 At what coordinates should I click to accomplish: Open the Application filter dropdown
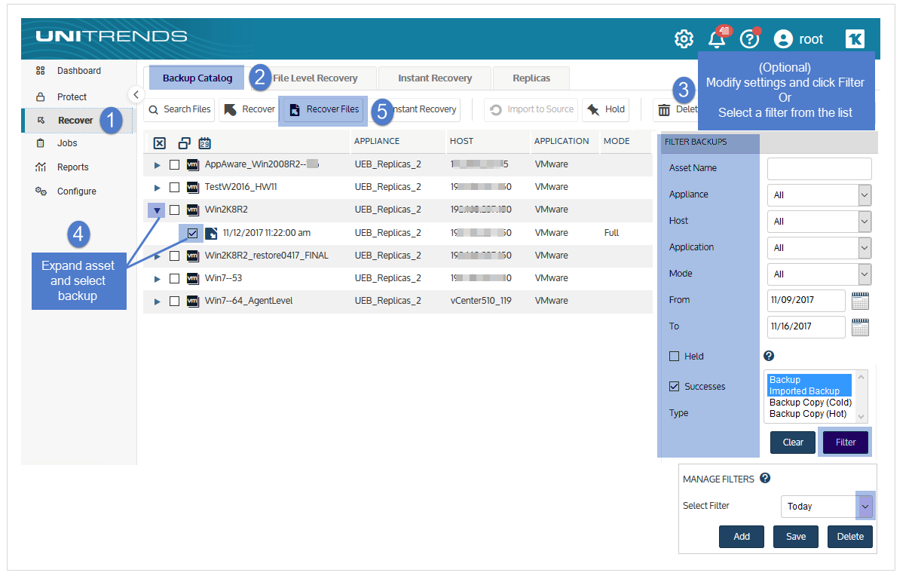[x=819, y=248]
